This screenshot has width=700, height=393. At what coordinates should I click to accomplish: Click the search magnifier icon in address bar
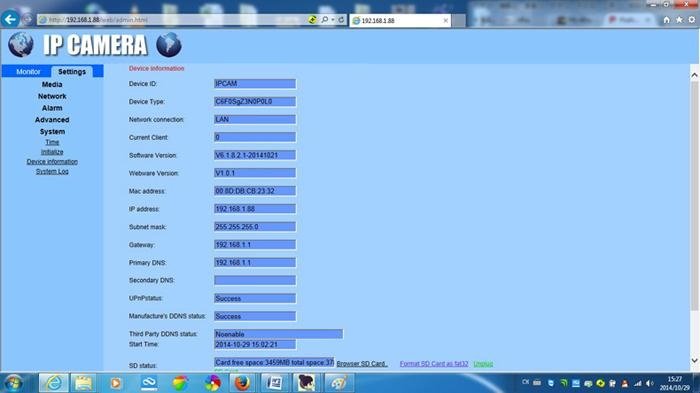click(x=325, y=20)
